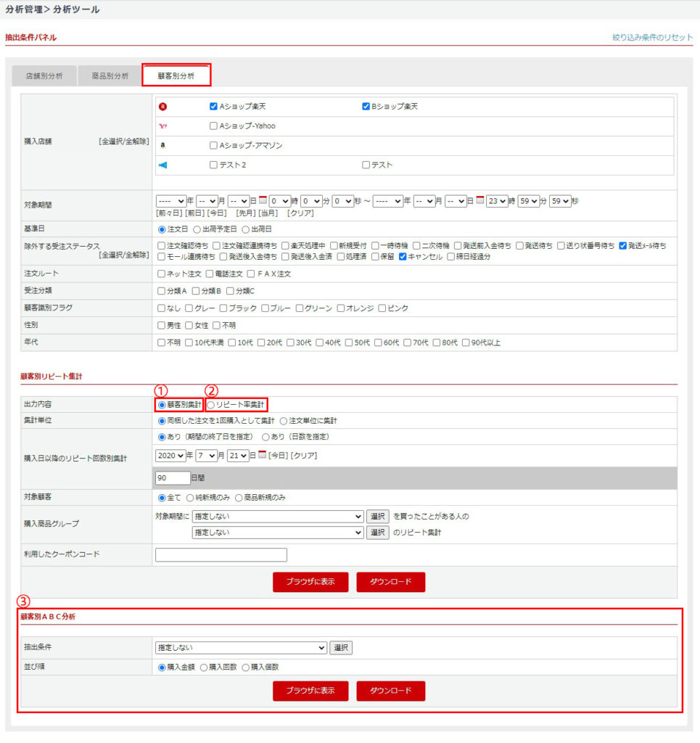Uncheck the Aショップ楽天 checkbox
The image size is (700, 743).
[213, 107]
